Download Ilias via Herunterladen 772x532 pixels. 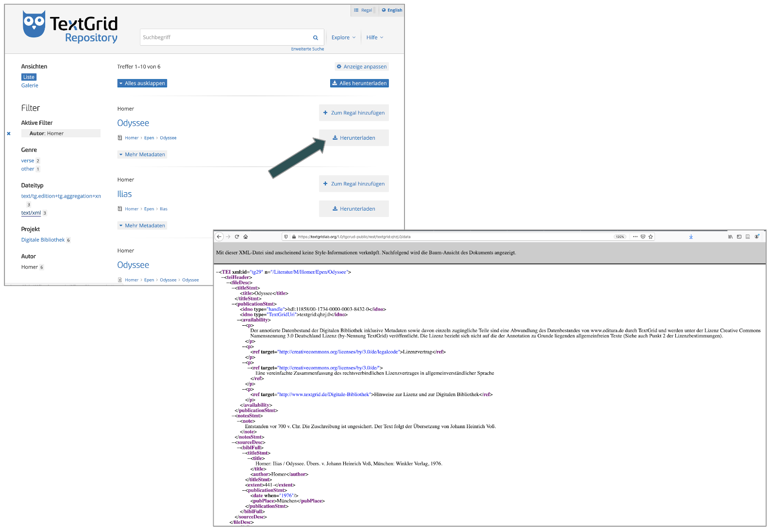click(354, 209)
